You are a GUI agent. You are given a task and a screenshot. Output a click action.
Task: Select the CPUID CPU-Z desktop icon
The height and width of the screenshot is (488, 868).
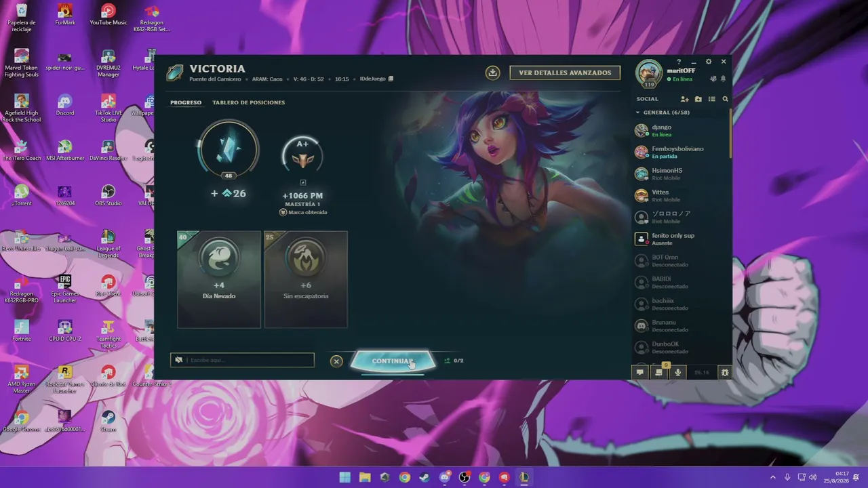click(x=65, y=331)
